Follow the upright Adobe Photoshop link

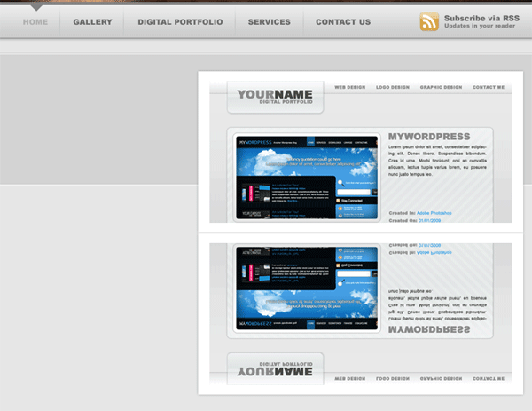pyautogui.click(x=434, y=213)
